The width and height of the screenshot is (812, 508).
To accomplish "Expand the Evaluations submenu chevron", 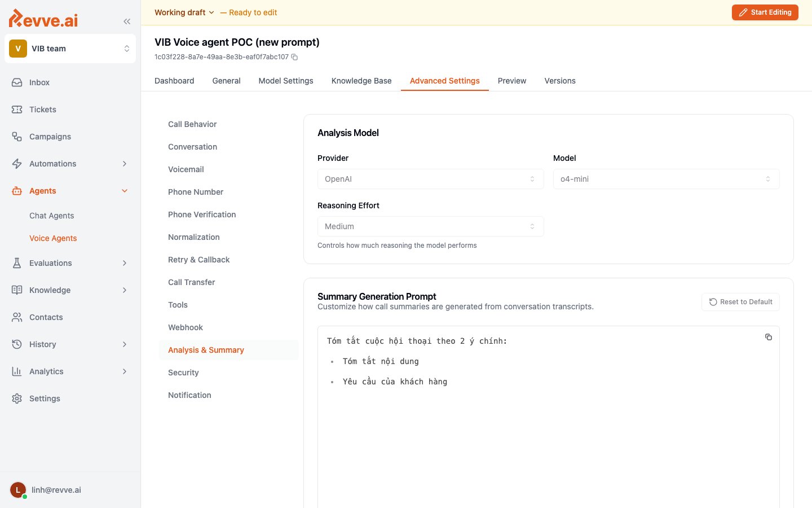I will pos(125,263).
